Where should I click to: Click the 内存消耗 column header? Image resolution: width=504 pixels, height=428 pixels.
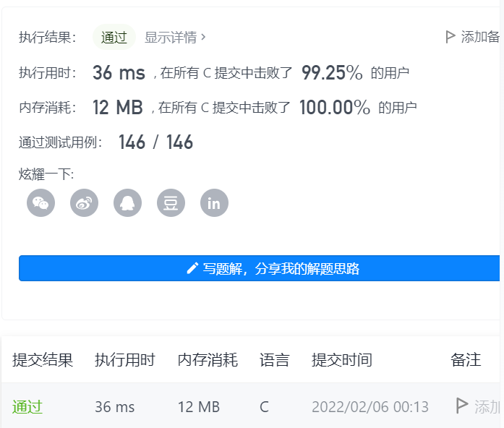point(208,360)
